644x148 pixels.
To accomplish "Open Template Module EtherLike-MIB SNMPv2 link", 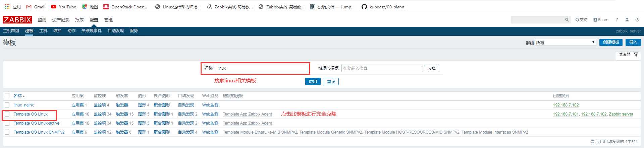I will (260, 132).
